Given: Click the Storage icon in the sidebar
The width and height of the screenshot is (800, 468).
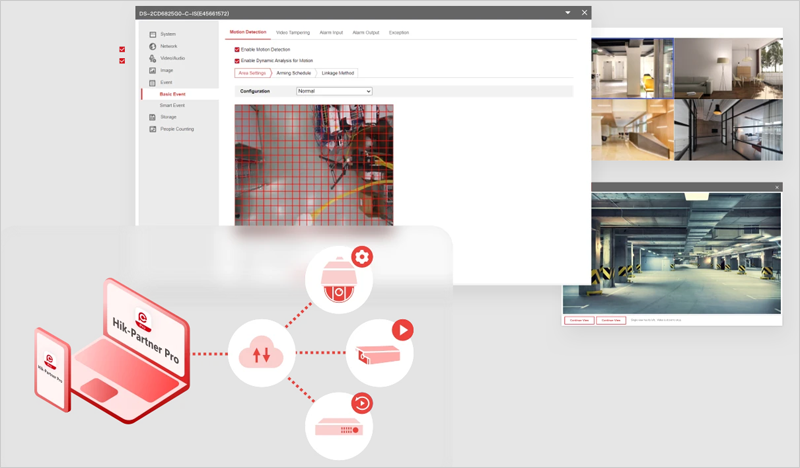Looking at the screenshot, I should point(152,117).
